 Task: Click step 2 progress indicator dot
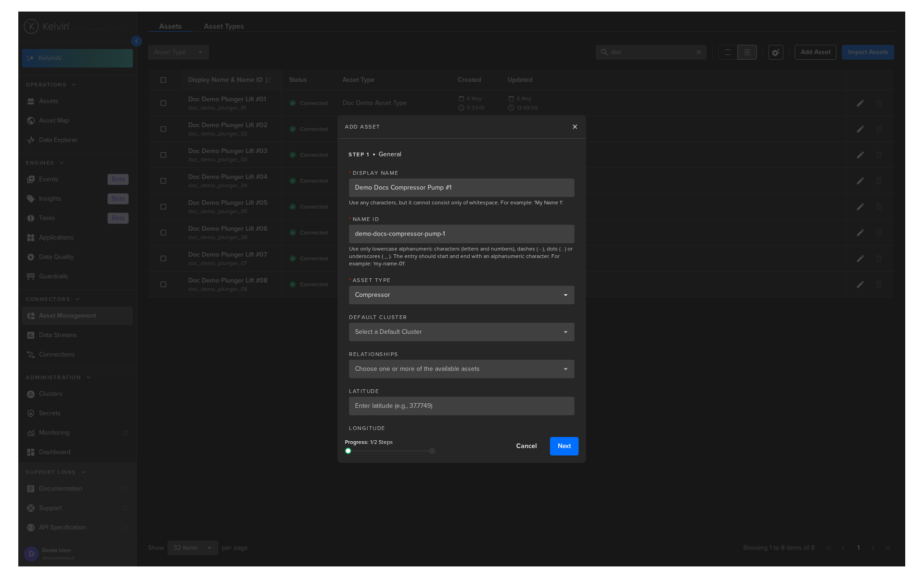pos(432,451)
